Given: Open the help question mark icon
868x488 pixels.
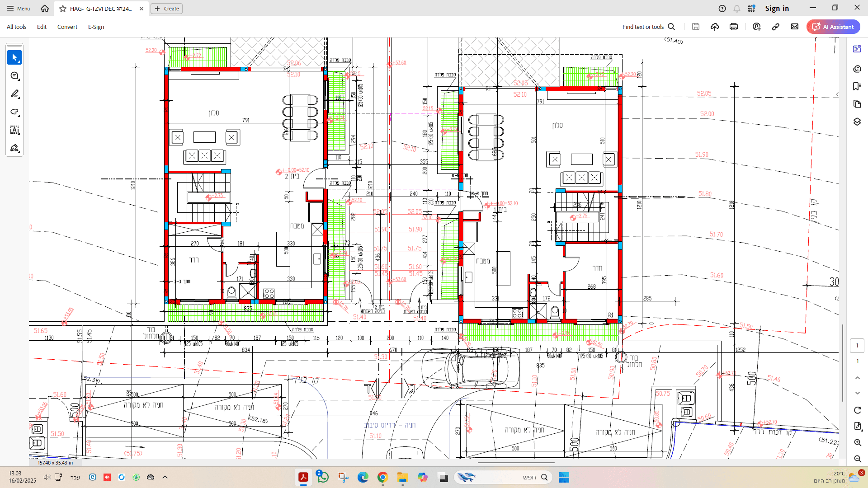Looking at the screenshot, I should 722,8.
